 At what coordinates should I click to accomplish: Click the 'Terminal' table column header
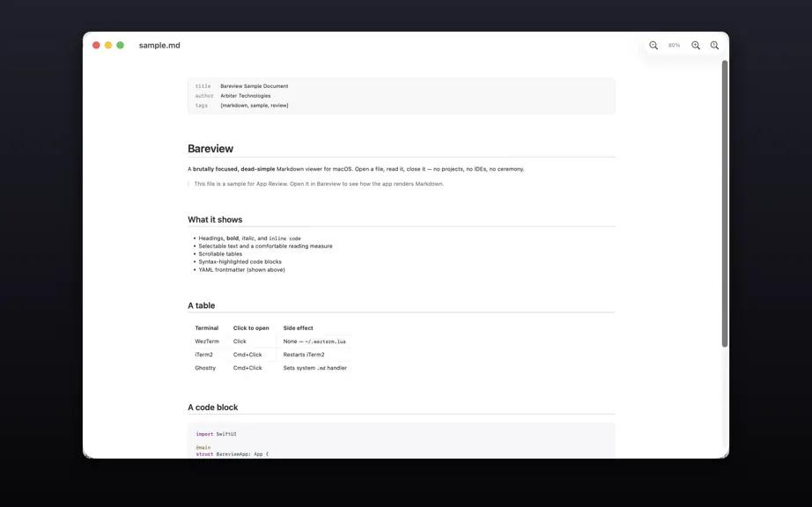(x=207, y=328)
